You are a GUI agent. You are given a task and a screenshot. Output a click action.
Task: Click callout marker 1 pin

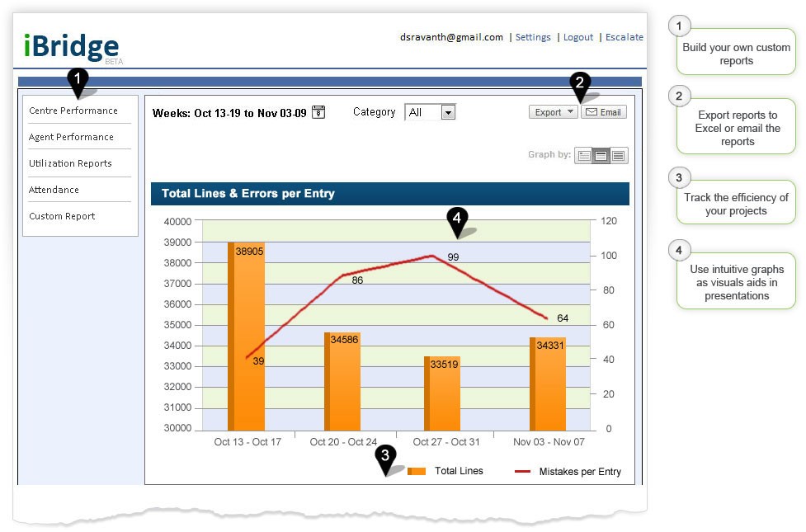77,80
